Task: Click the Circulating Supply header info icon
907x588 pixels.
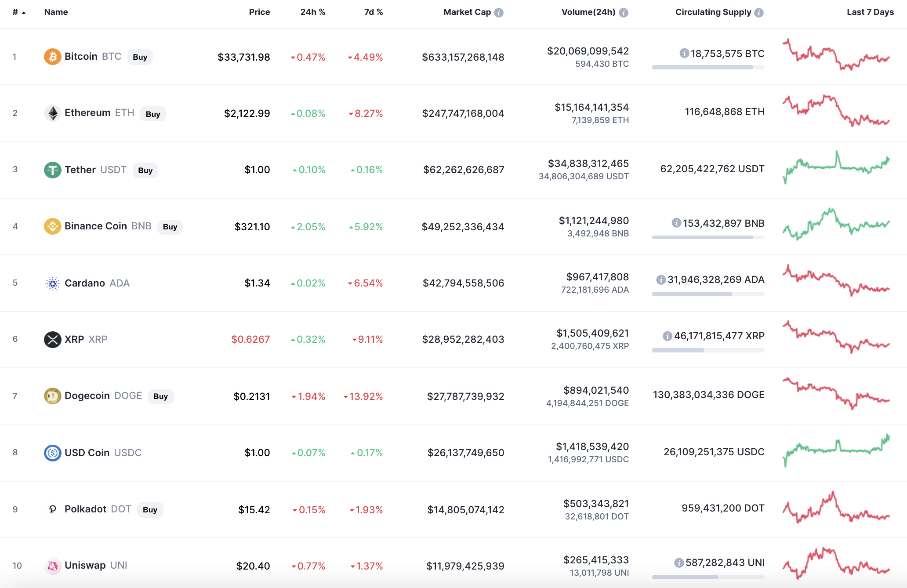Action: pos(759,13)
